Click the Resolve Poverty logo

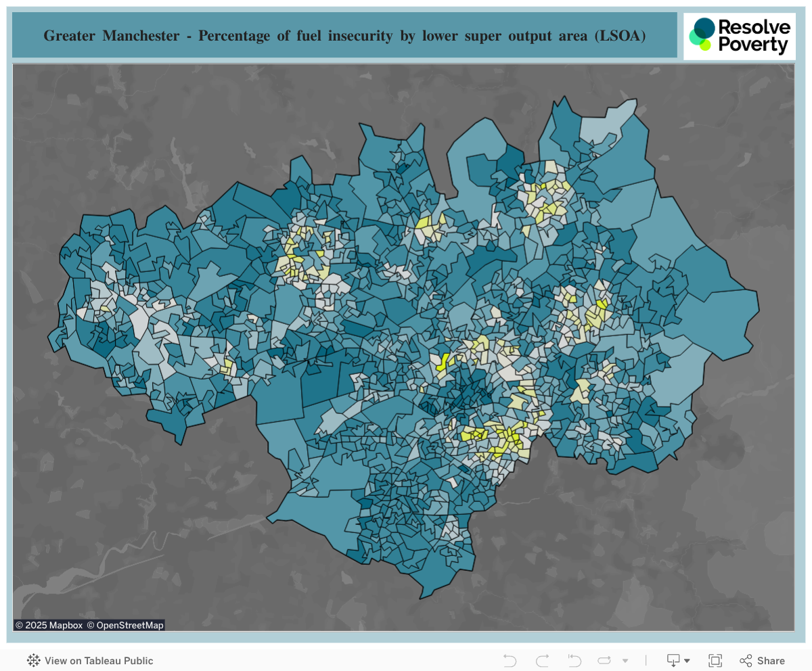point(739,36)
